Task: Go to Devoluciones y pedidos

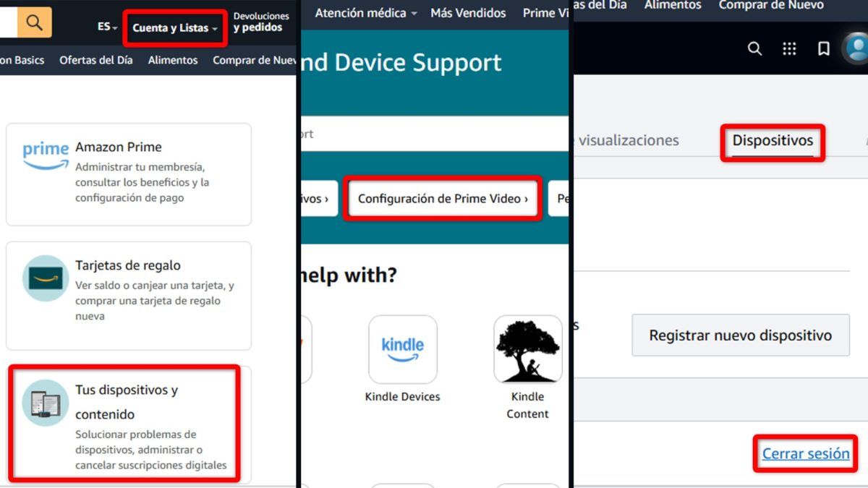Action: pos(261,22)
